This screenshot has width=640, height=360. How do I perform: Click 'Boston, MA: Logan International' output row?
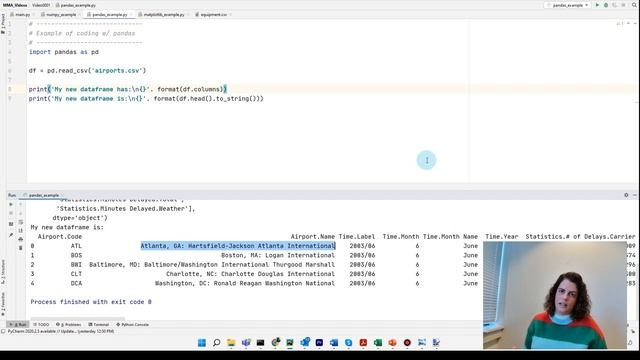(x=278, y=256)
